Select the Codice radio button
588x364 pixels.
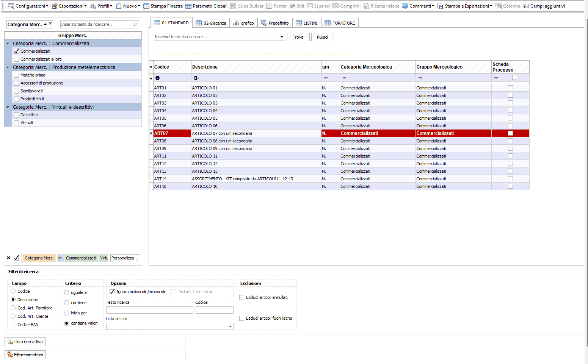point(13,291)
